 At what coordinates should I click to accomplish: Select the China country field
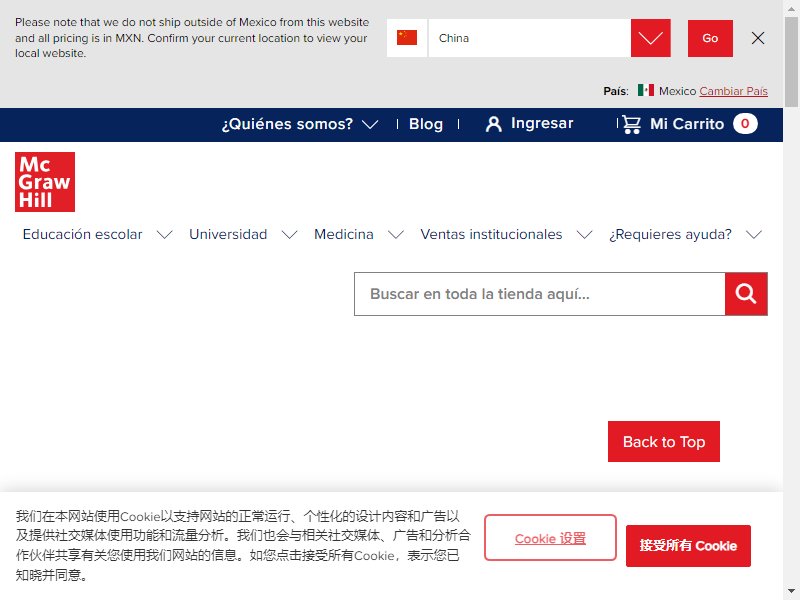pyautogui.click(x=529, y=38)
